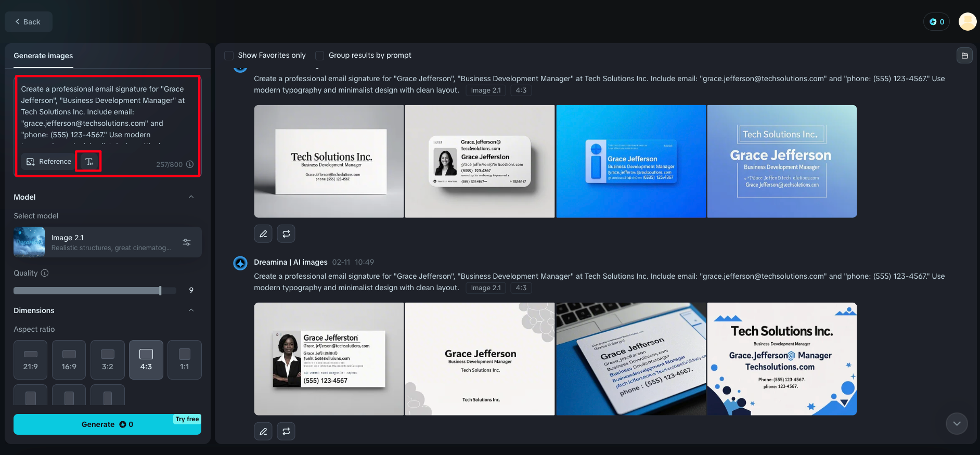Select the 4:3 aspect ratio
Viewport: 980px width, 455px height.
point(146,360)
